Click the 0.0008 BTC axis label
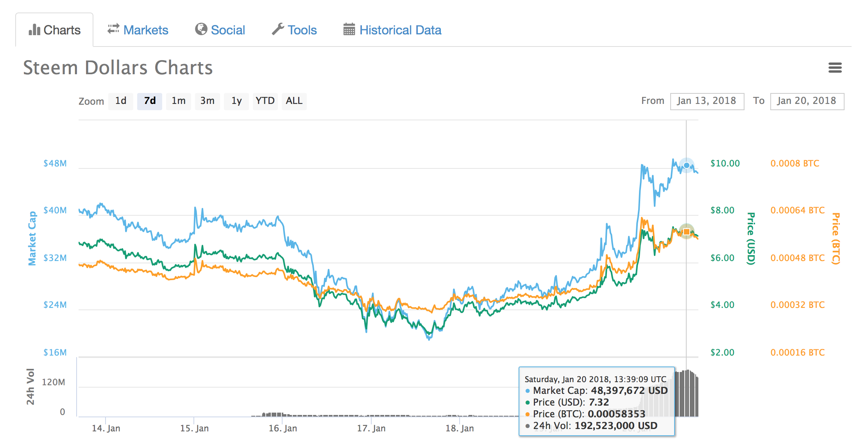 click(x=795, y=163)
